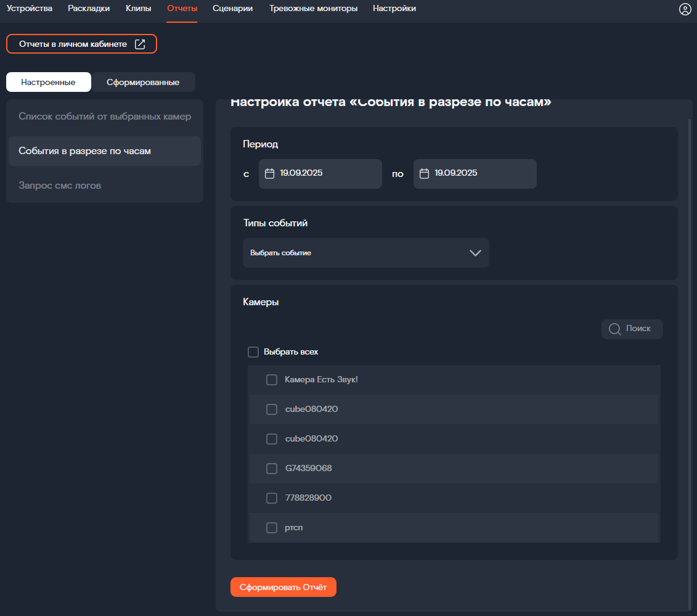This screenshot has height=616, width=697.
Task: Click the start date 19.09.2025 field
Action: click(x=320, y=174)
